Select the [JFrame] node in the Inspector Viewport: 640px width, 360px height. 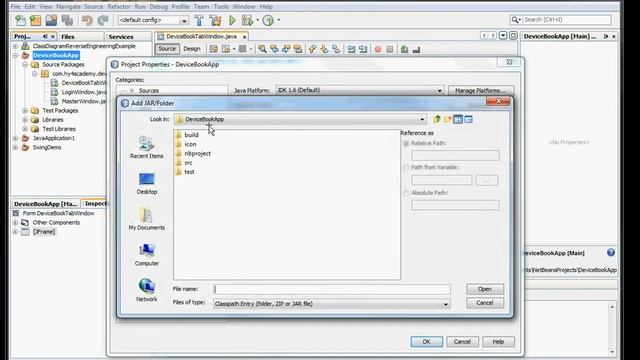point(44,232)
